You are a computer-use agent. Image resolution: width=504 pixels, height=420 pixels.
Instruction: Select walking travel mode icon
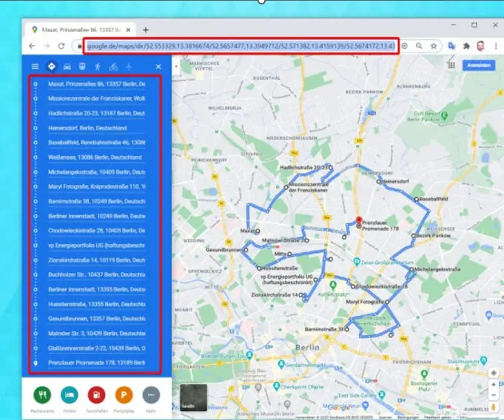[98, 67]
